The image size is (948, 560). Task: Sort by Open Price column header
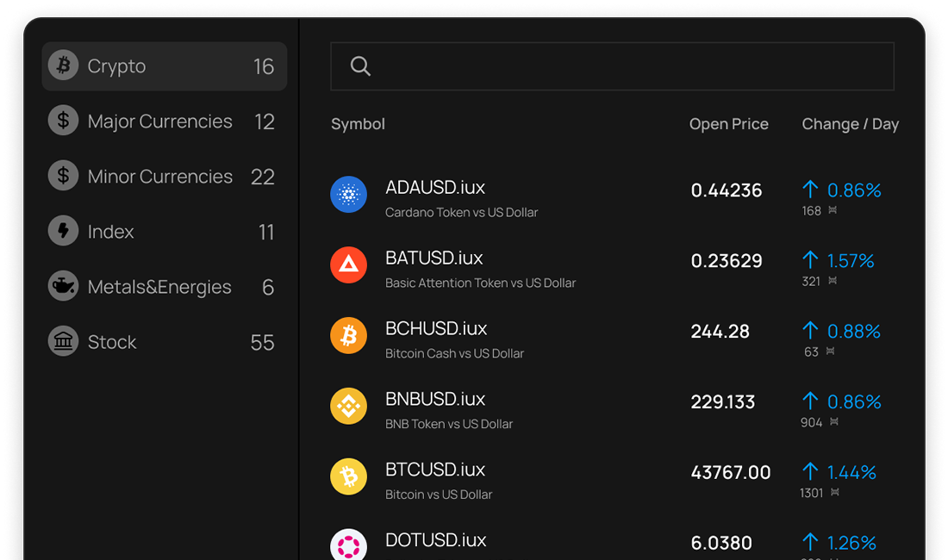point(728,124)
